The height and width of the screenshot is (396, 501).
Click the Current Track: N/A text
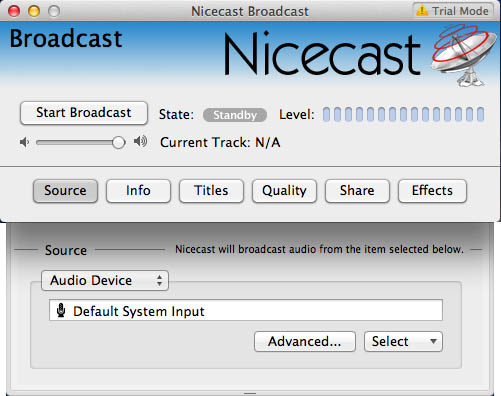[220, 143]
